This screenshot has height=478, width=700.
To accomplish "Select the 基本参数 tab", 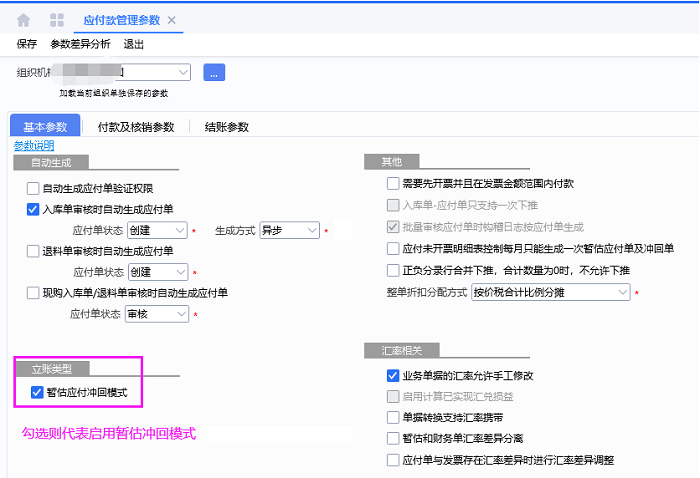I will 45,127.
